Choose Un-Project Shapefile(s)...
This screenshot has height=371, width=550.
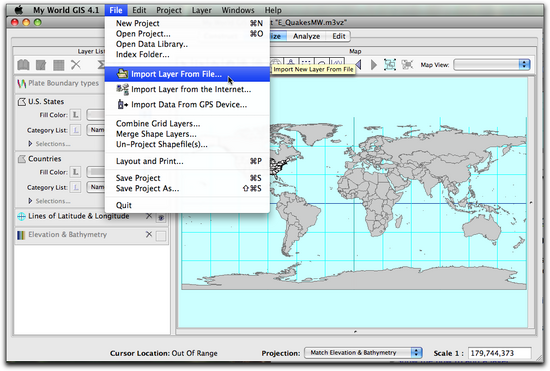pyautogui.click(x=188, y=144)
